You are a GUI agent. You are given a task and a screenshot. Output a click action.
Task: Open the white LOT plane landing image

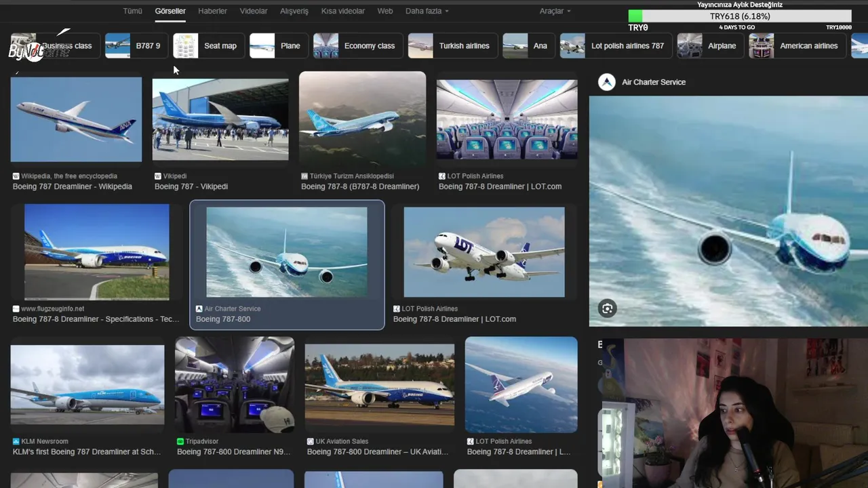point(484,252)
